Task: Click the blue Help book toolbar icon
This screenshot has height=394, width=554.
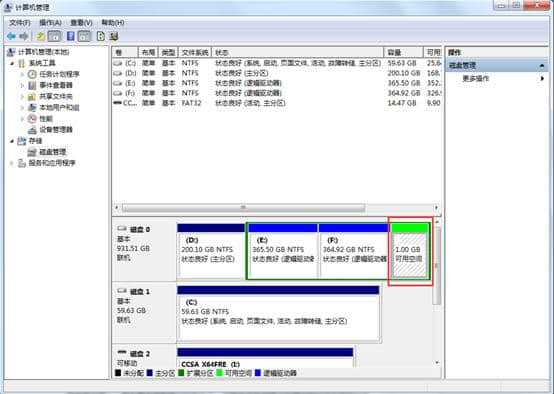Action: click(x=71, y=36)
